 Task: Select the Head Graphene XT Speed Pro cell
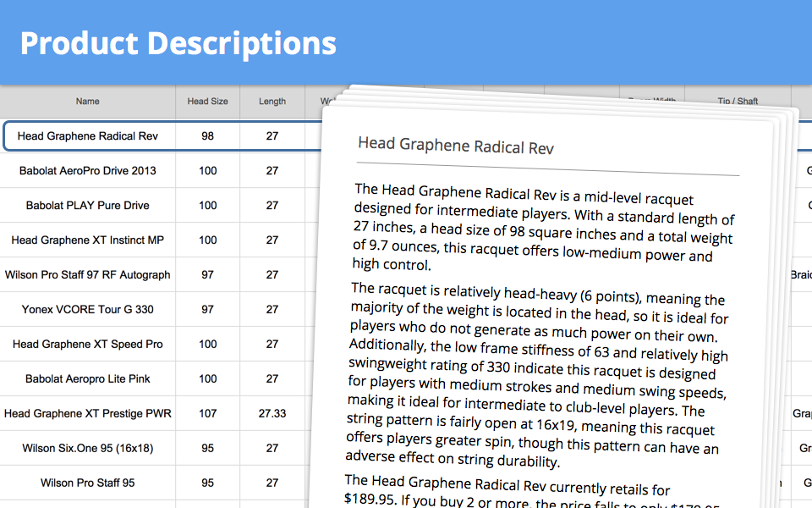coord(87,345)
